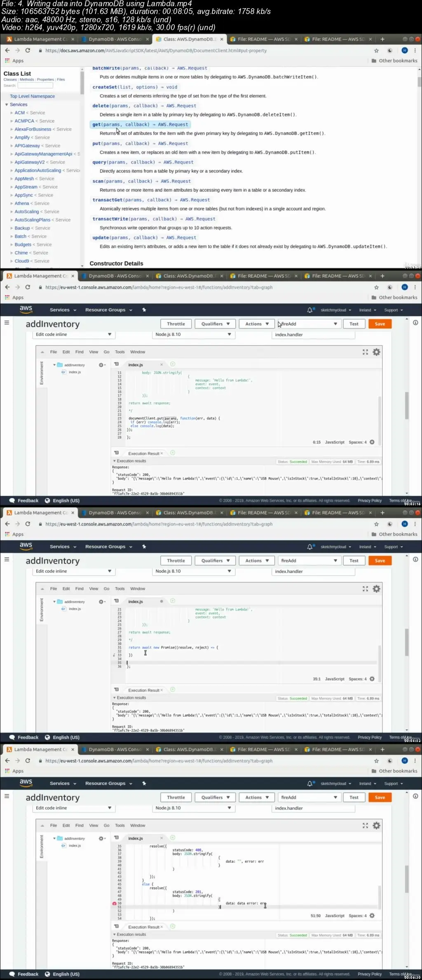
Task: Open the Chrome menu in the docs frame
Action: click(x=415, y=50)
